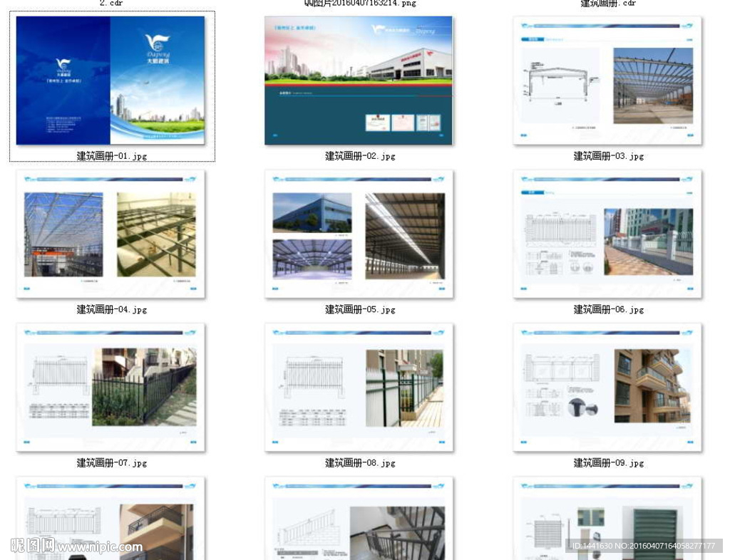Image resolution: width=730 pixels, height=560 pixels.
Task: Click the 建筑画册-01.jpg filename text
Action: tap(111, 156)
